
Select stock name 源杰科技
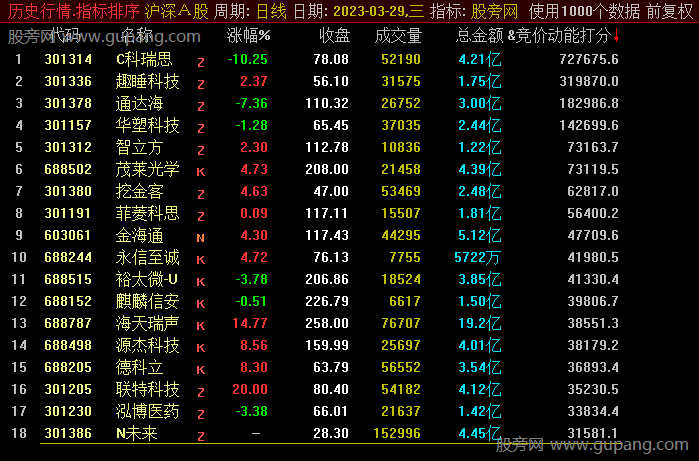[x=148, y=345]
